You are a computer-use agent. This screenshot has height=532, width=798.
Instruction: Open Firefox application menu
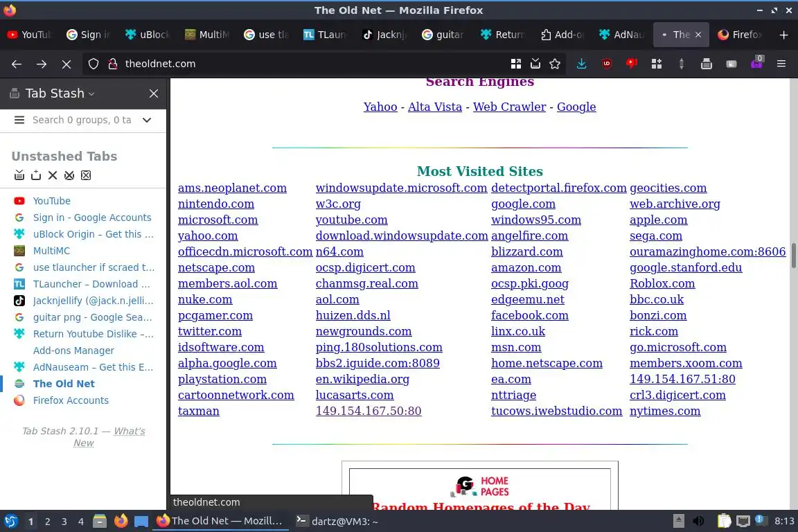pos(781,64)
